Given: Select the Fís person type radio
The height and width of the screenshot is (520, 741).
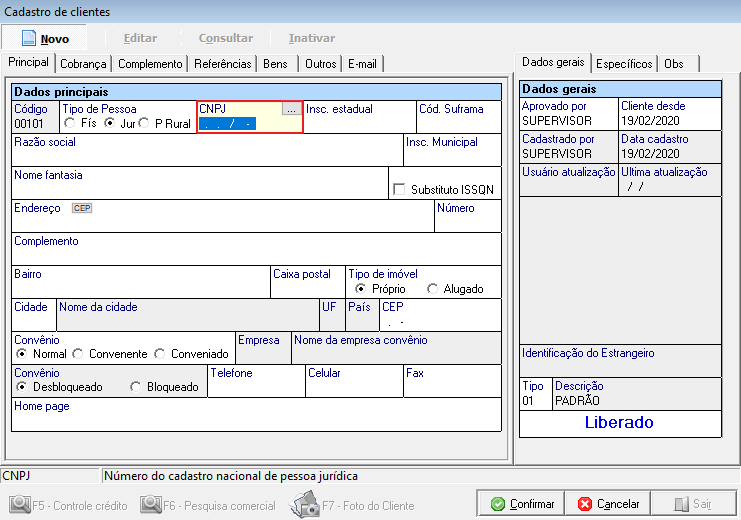Looking at the screenshot, I should tap(70, 123).
